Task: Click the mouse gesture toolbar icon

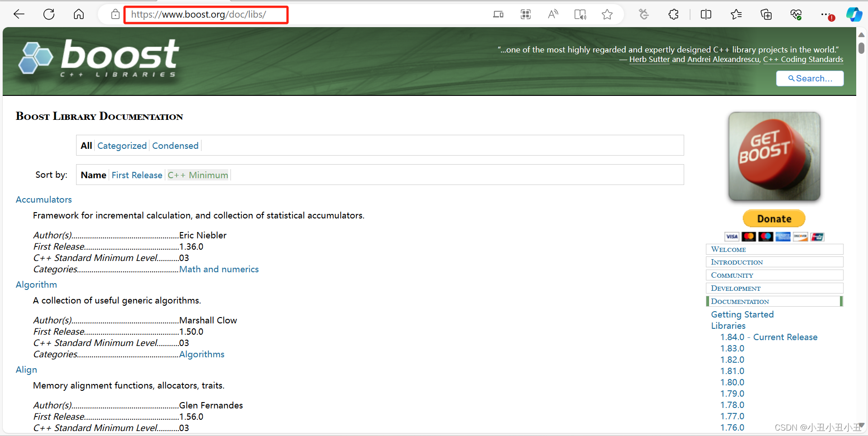Action: click(x=643, y=14)
